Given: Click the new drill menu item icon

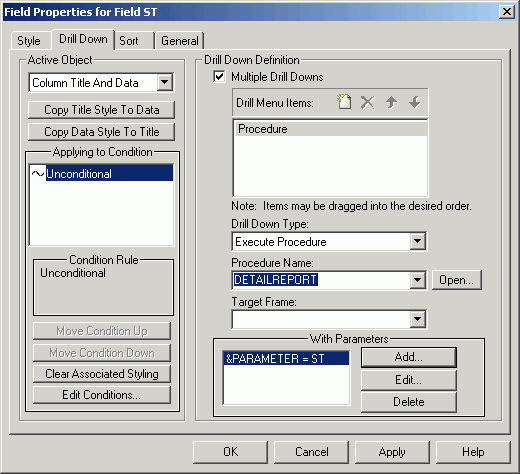Looking at the screenshot, I should point(344,102).
